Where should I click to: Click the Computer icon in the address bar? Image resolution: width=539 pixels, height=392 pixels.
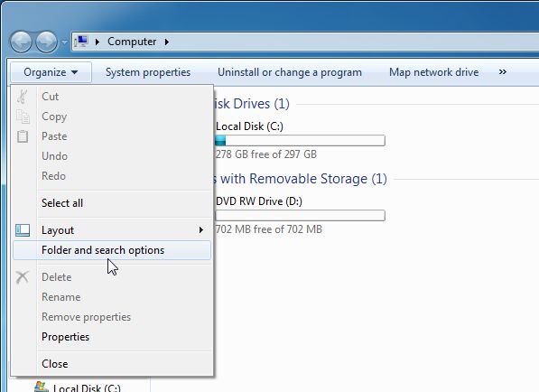click(x=81, y=42)
